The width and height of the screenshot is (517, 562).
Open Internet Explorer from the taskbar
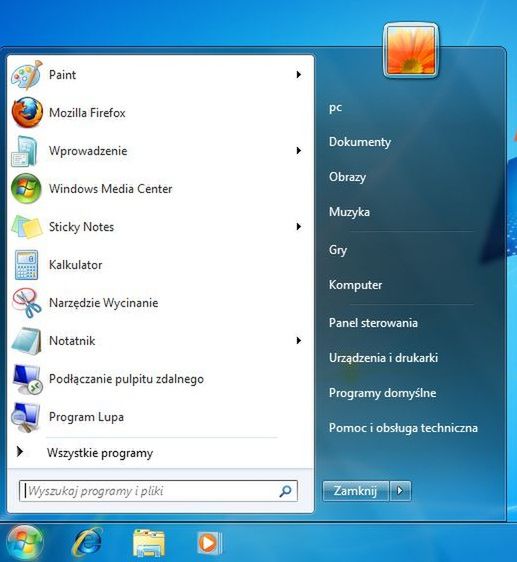87,542
